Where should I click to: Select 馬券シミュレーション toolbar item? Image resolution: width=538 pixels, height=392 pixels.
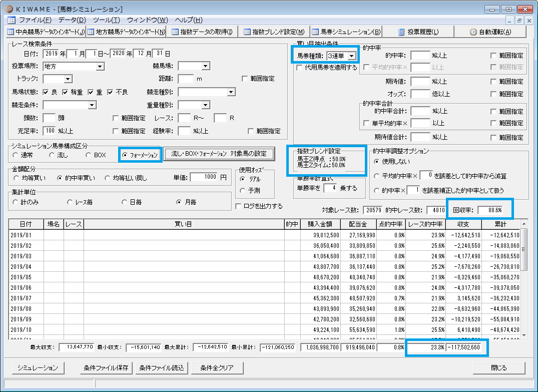[x=346, y=32]
